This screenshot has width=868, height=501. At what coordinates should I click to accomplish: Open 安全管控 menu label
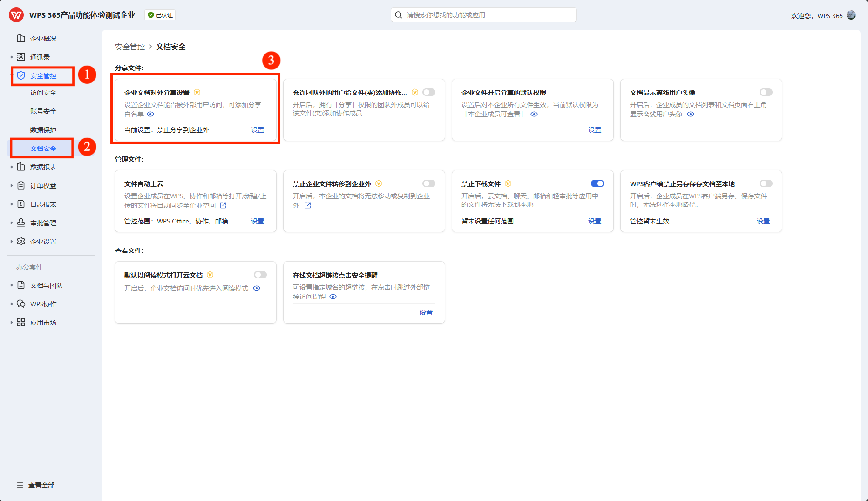(43, 76)
